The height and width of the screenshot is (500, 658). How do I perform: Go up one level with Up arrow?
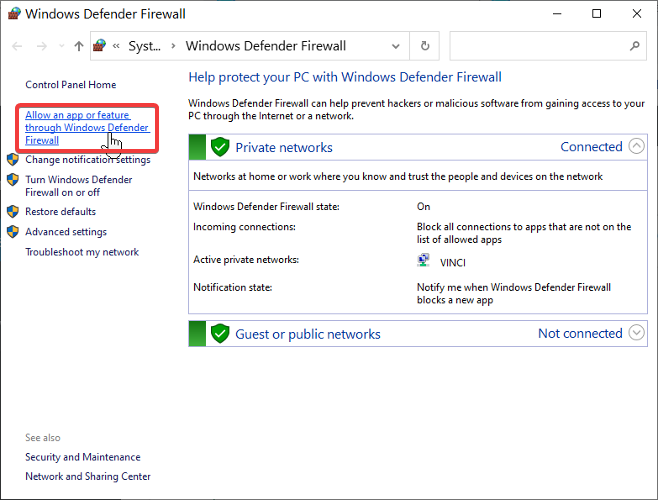point(79,46)
